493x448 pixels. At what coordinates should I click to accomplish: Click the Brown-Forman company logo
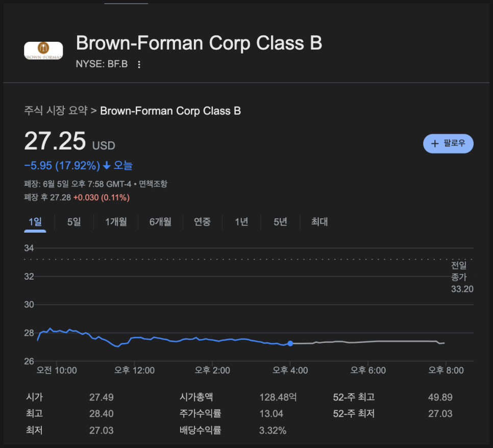(x=43, y=51)
